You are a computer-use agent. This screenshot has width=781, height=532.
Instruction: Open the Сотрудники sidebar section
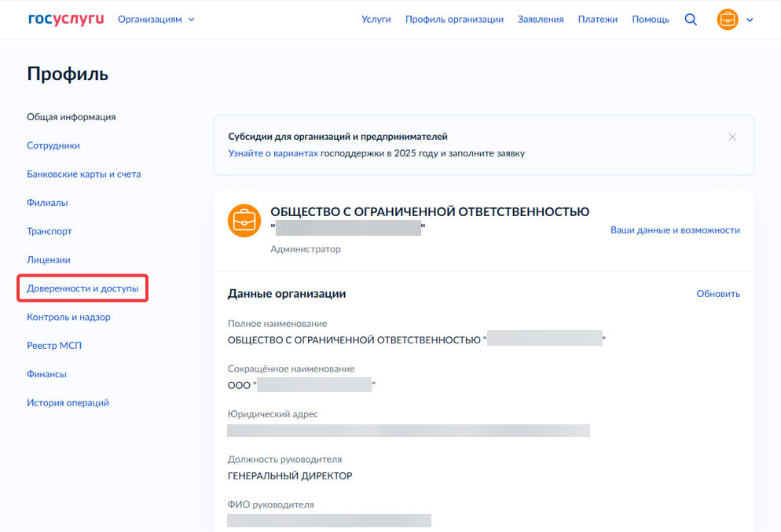point(53,145)
